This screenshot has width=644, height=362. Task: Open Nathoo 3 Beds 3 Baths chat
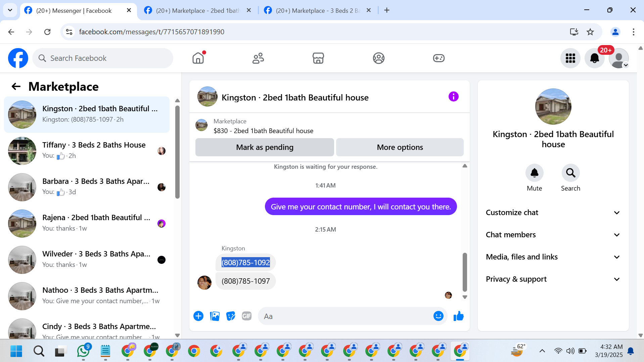pos(87,296)
